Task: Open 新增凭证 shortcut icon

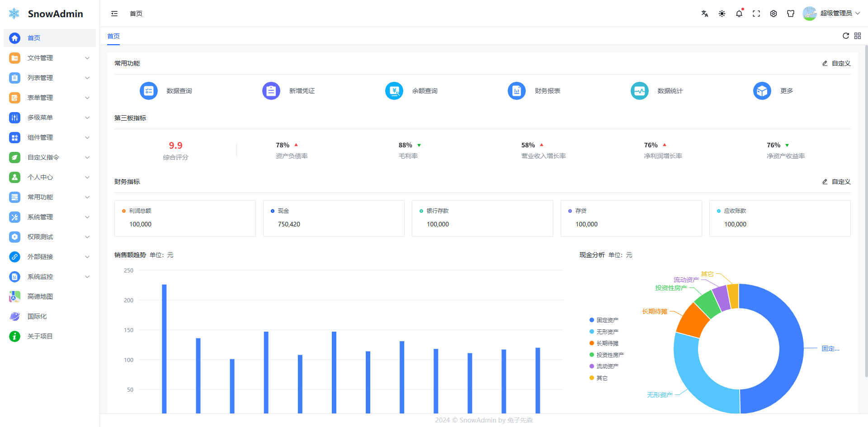Action: 271,91
